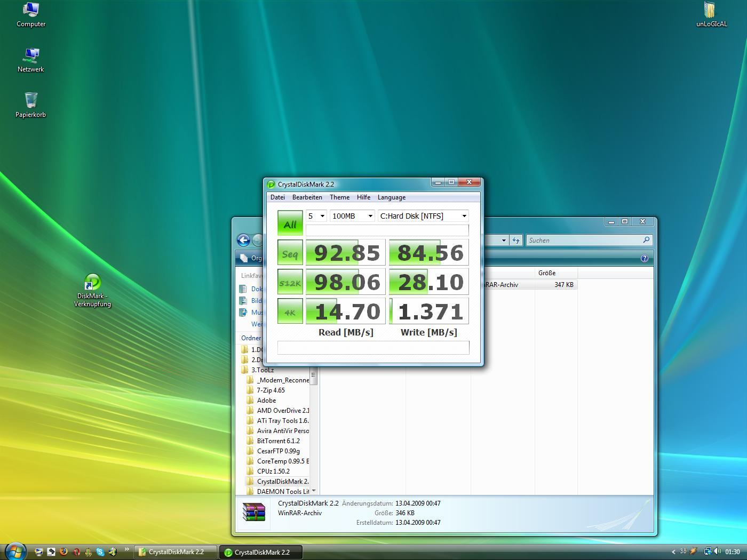
Task: Click Show Desktop quick launch icon
Action: pos(39,552)
